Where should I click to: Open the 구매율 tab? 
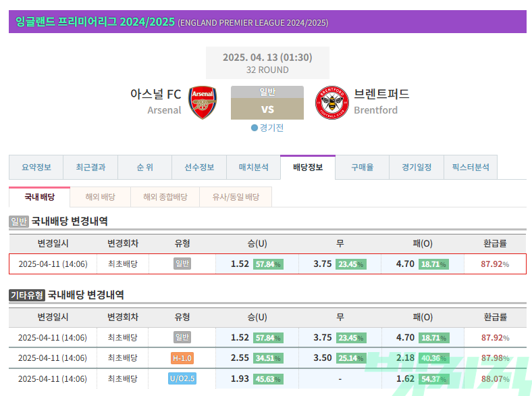pos(362,167)
